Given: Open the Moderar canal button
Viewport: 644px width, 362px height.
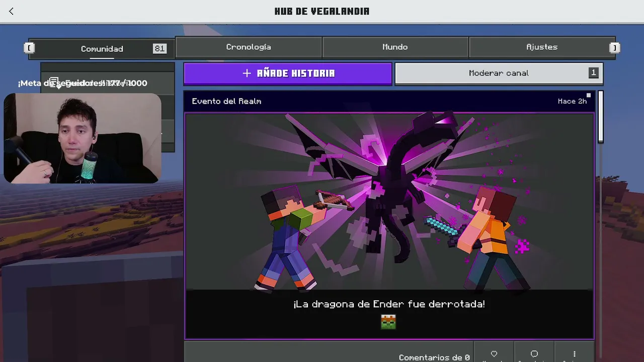Looking at the screenshot, I should [499, 73].
